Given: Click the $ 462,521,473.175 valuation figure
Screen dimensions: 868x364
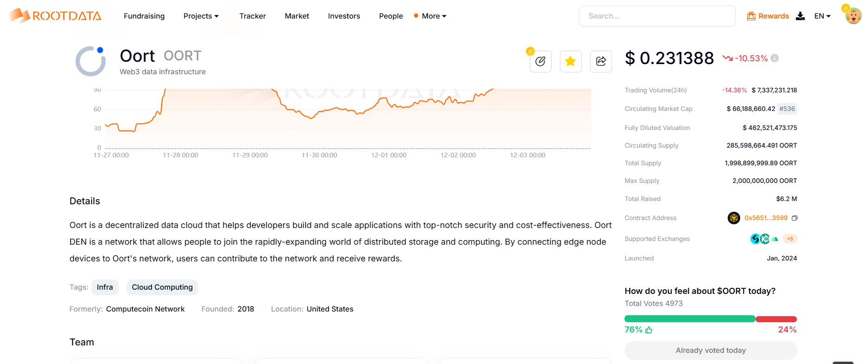Looking at the screenshot, I should click(x=769, y=128).
